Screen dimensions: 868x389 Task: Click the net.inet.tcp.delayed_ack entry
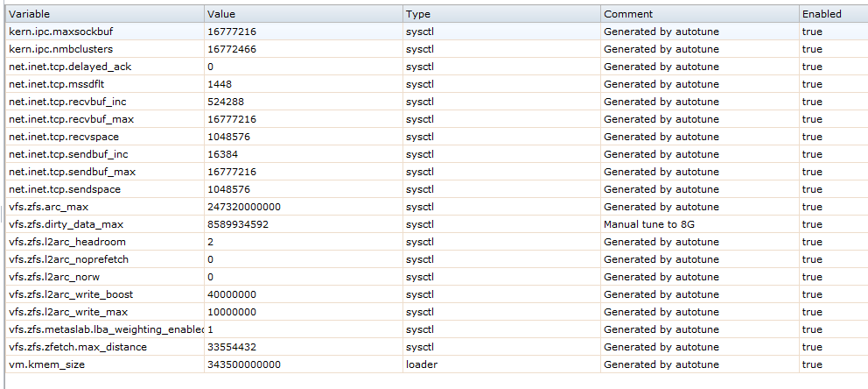70,67
